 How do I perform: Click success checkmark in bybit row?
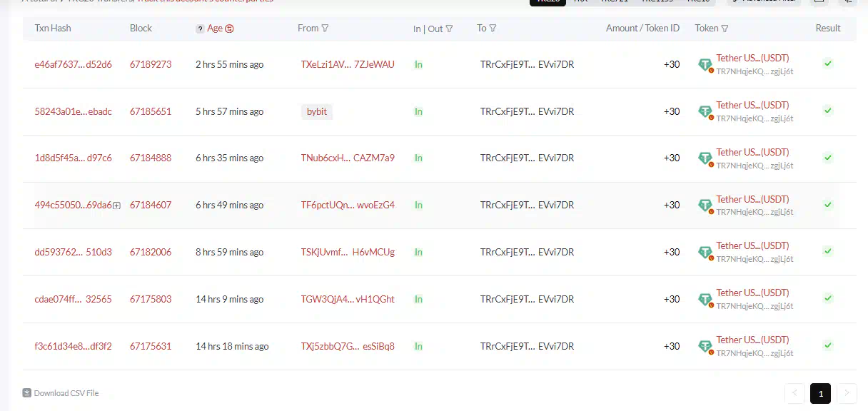(828, 111)
